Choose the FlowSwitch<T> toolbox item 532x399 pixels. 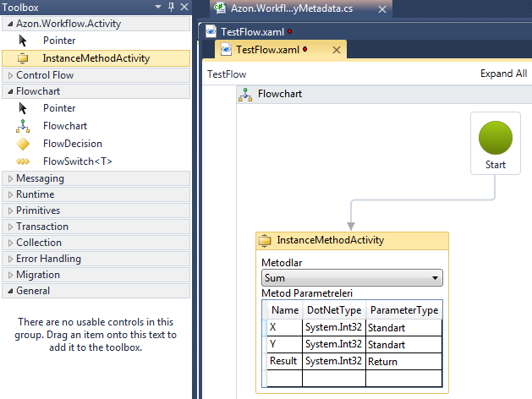(77, 161)
